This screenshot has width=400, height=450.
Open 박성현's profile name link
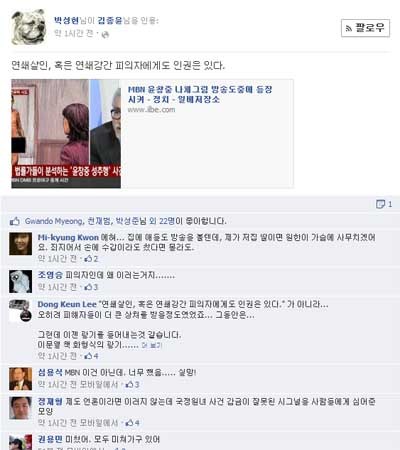pos(66,21)
